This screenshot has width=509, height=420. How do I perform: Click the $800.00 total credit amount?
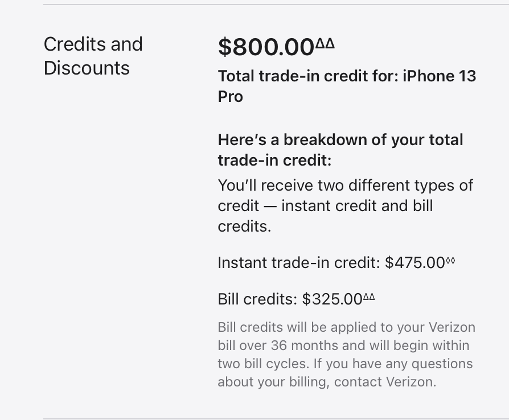pos(266,47)
